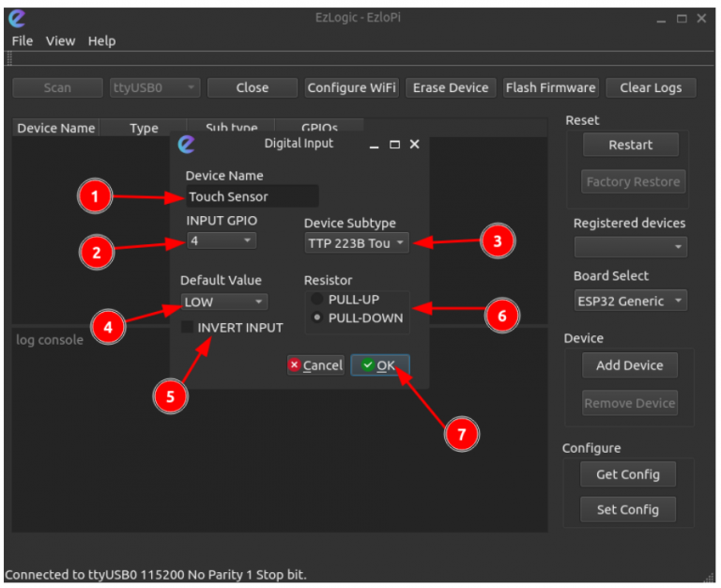Open the Default Value LOW dropdown
The image size is (721, 588).
point(224,302)
